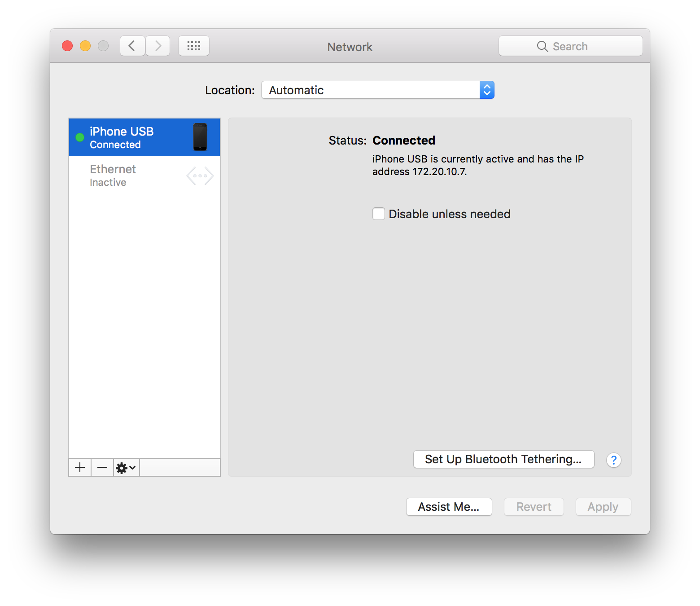Click the Assist Me button
The image size is (700, 606).
coord(449,507)
